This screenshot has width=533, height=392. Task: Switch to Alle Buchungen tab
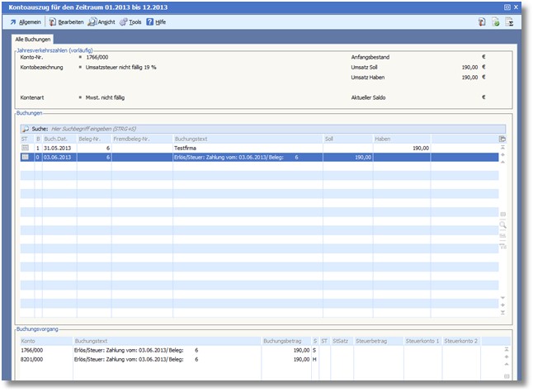[x=33, y=39]
